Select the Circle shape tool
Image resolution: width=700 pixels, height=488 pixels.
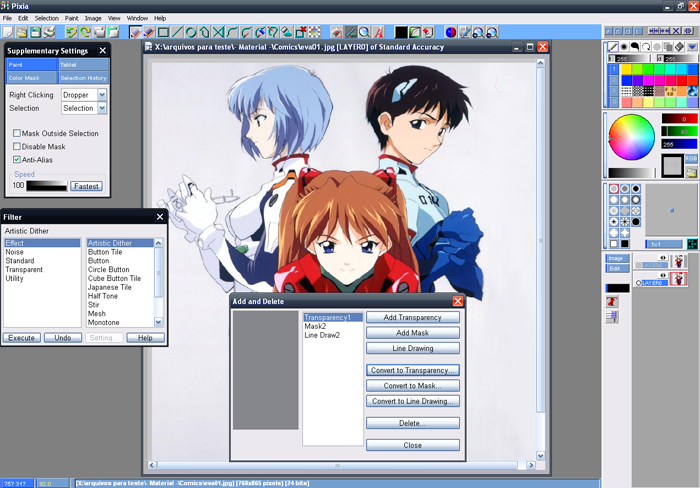(x=191, y=32)
